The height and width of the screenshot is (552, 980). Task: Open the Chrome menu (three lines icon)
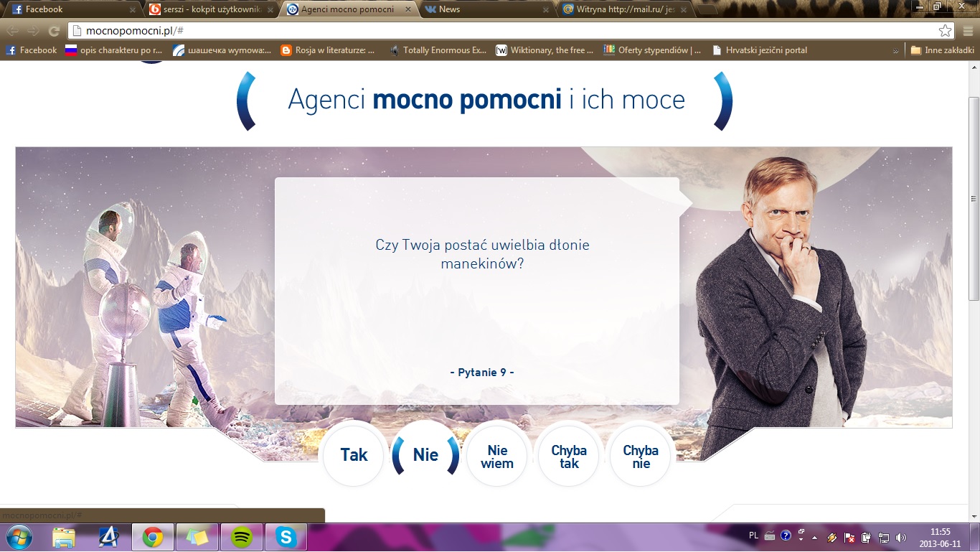click(966, 31)
